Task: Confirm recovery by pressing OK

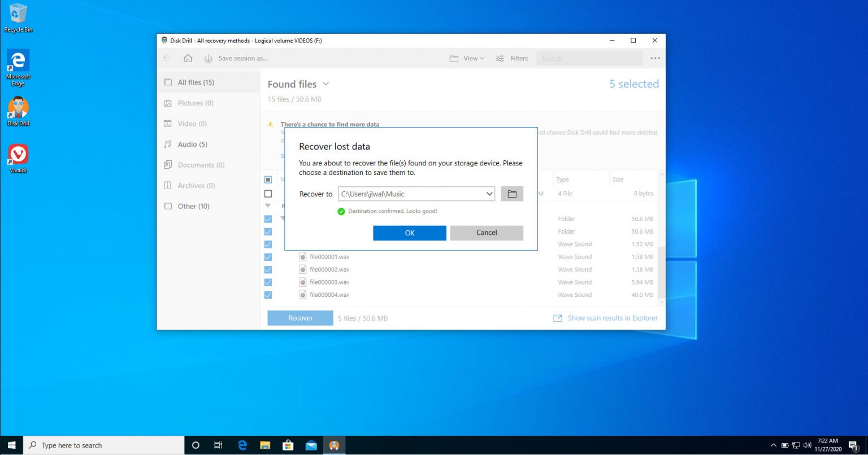Action: point(409,233)
